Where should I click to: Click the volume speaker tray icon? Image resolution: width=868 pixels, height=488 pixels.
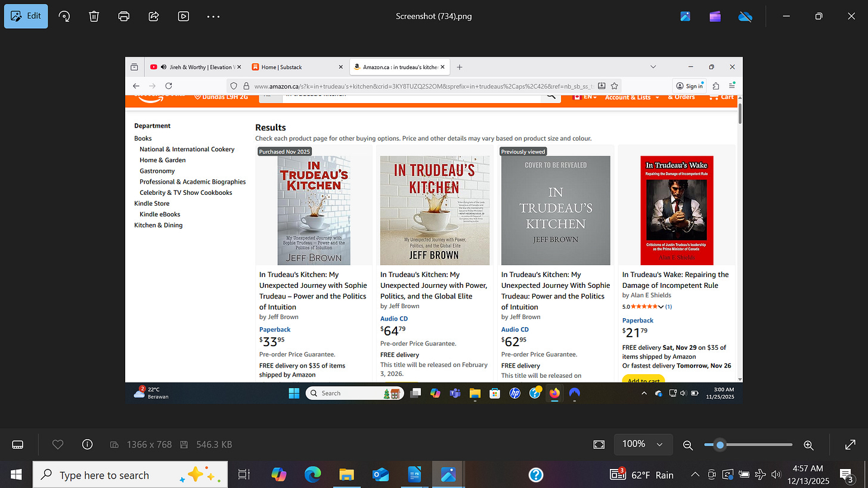(776, 475)
